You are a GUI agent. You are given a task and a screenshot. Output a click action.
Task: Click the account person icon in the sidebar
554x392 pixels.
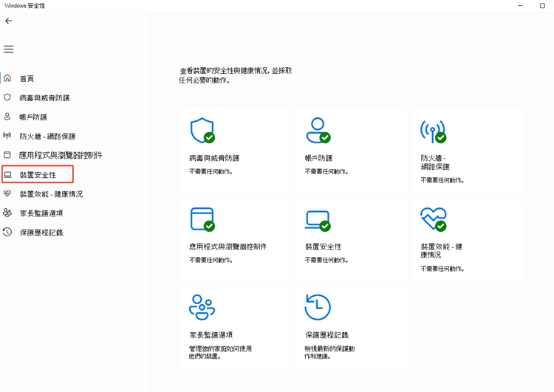7,117
